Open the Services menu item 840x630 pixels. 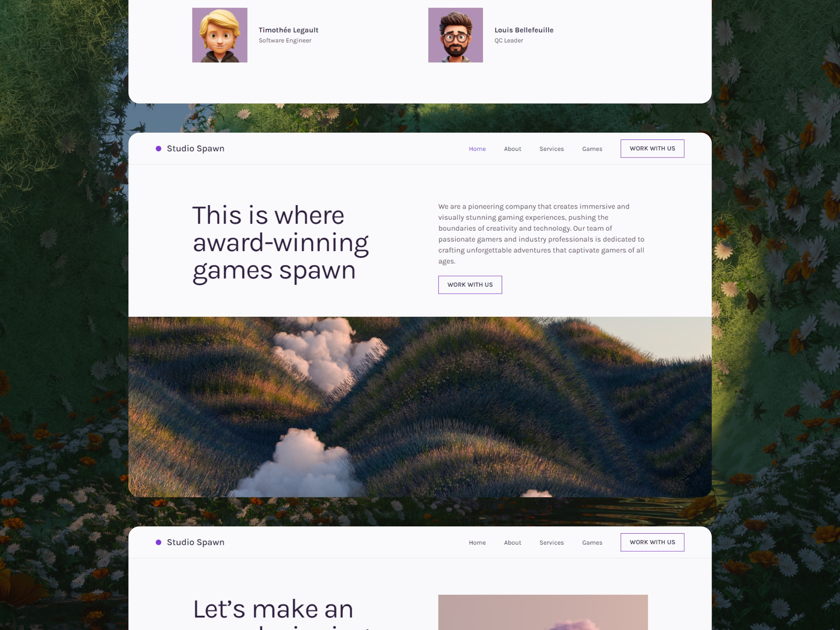click(x=552, y=148)
